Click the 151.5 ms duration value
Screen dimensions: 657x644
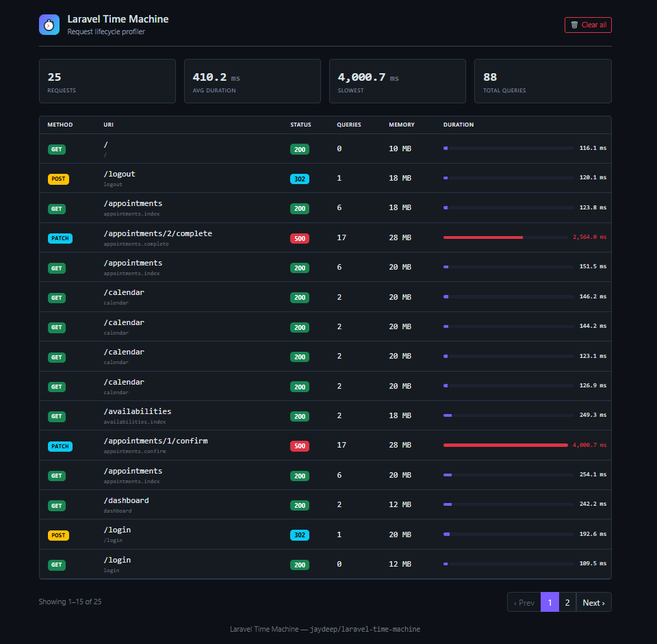593,266
